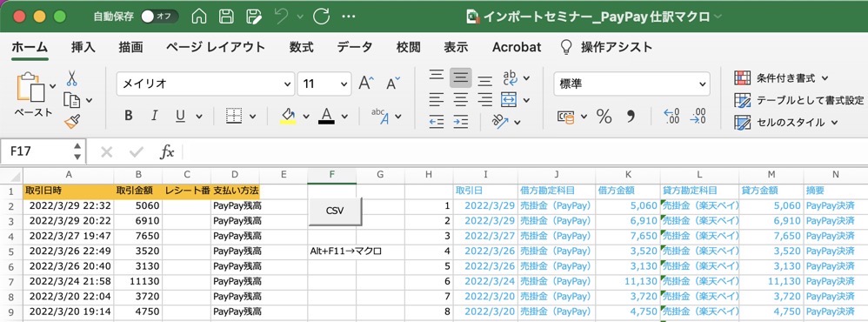Select Bottom Align icon
Image resolution: width=868 pixels, height=322 pixels.
pyautogui.click(x=485, y=80)
